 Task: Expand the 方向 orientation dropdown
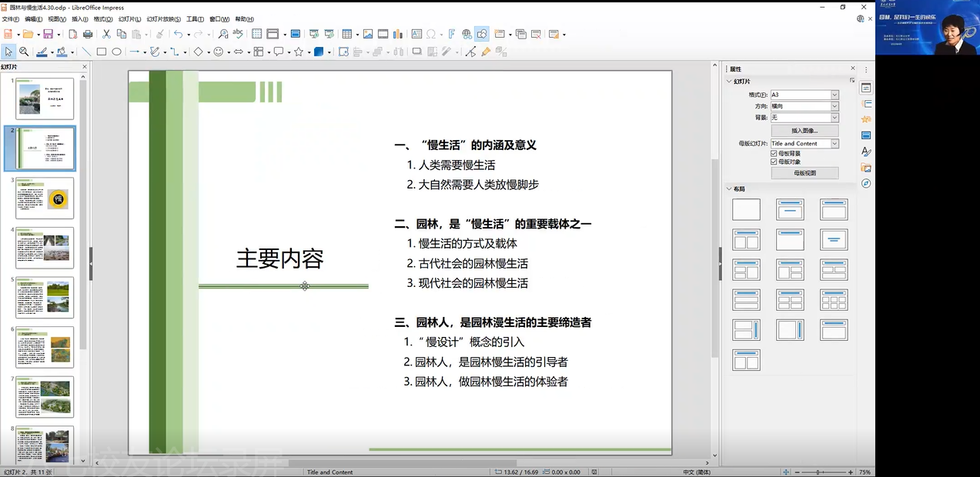[835, 106]
